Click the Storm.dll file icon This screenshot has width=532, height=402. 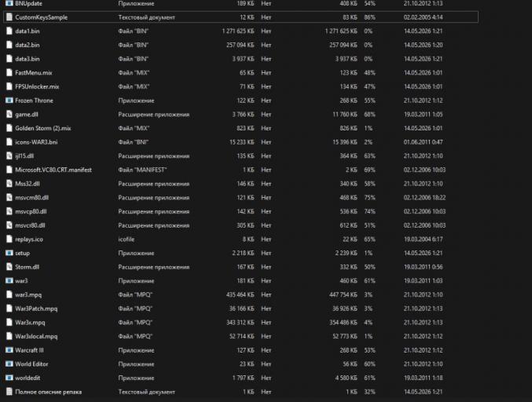(9, 267)
